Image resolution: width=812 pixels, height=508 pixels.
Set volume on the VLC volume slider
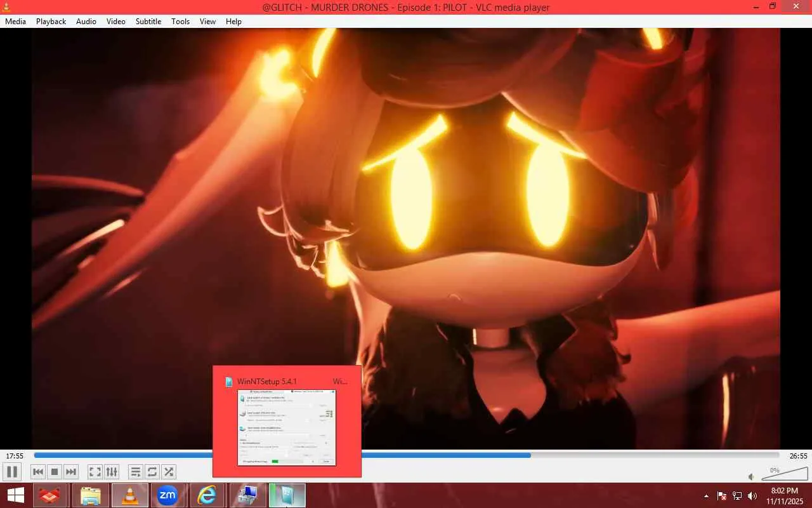(783, 474)
